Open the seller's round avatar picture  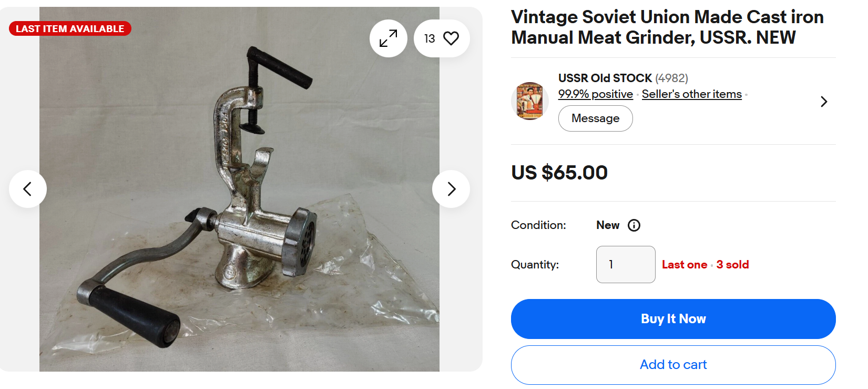(530, 101)
